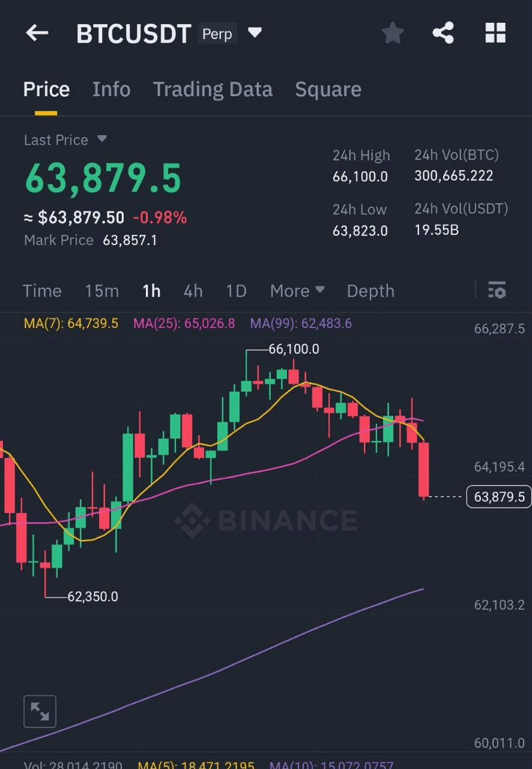
Task: Select the 4h timeframe
Action: 193,291
